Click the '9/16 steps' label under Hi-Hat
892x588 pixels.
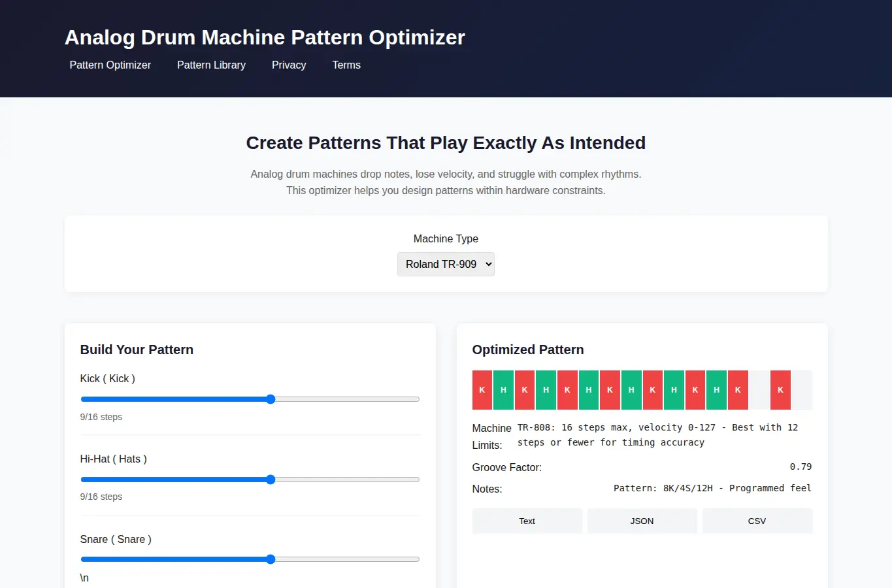101,497
